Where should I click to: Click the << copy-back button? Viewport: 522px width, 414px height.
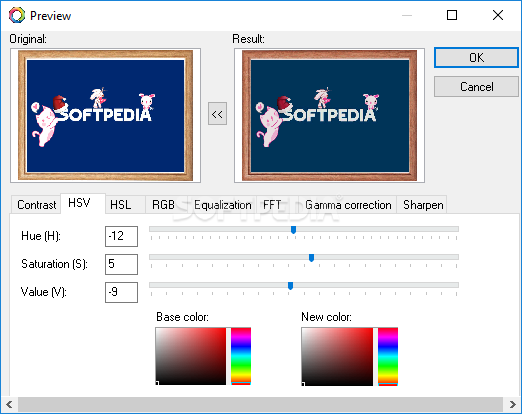point(217,114)
